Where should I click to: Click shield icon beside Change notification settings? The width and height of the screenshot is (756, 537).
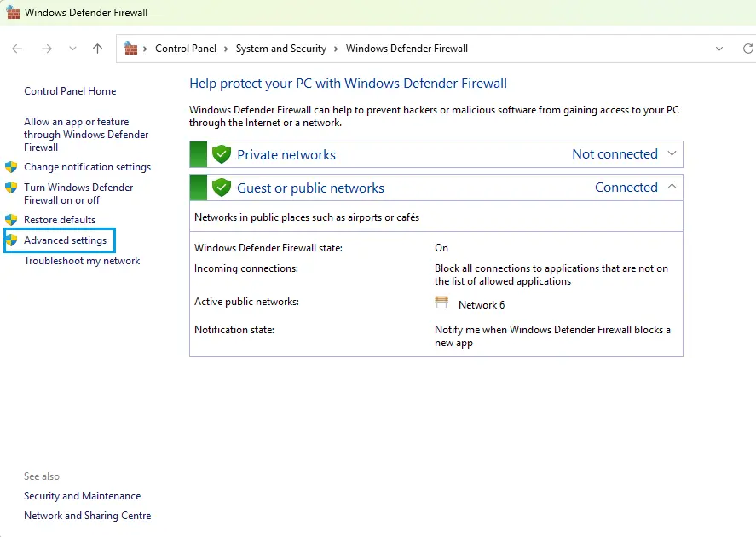[x=11, y=167]
